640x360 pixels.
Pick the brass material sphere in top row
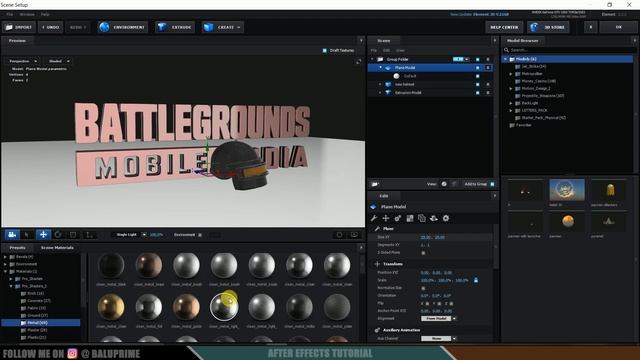click(149, 265)
